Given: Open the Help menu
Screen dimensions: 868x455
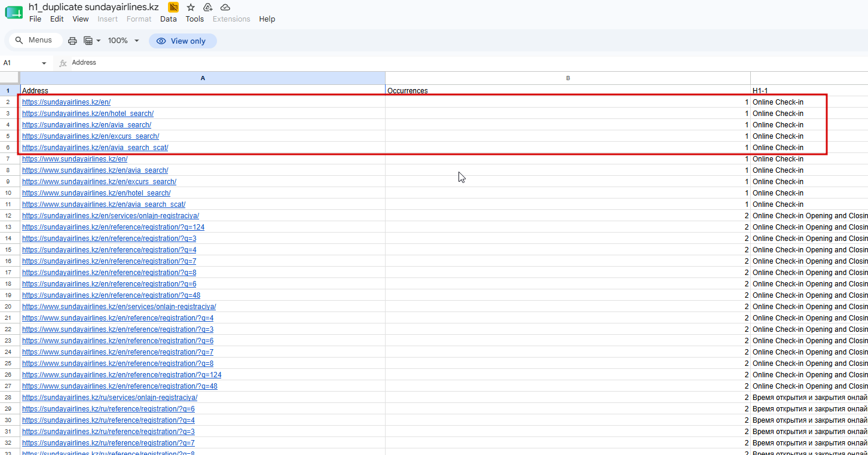Looking at the screenshot, I should 267,19.
